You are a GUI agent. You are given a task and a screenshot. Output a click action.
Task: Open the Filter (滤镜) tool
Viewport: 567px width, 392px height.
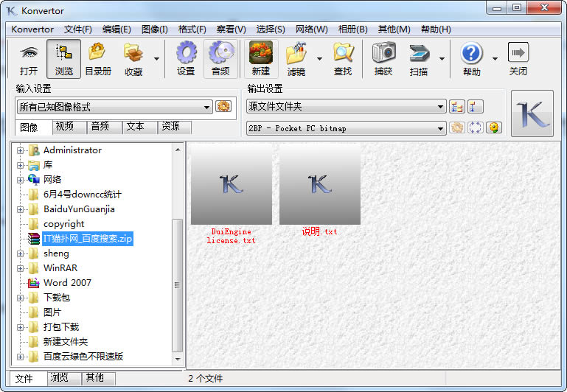(296, 59)
